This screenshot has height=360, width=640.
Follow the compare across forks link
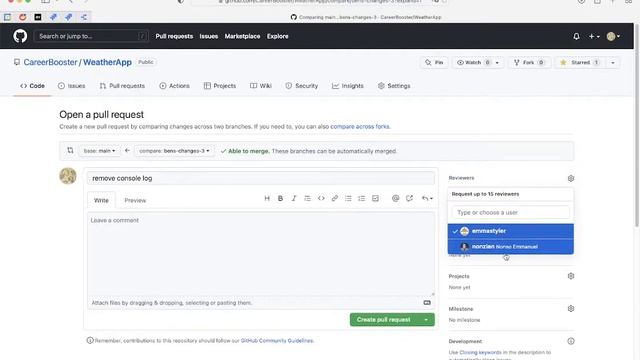(x=360, y=127)
